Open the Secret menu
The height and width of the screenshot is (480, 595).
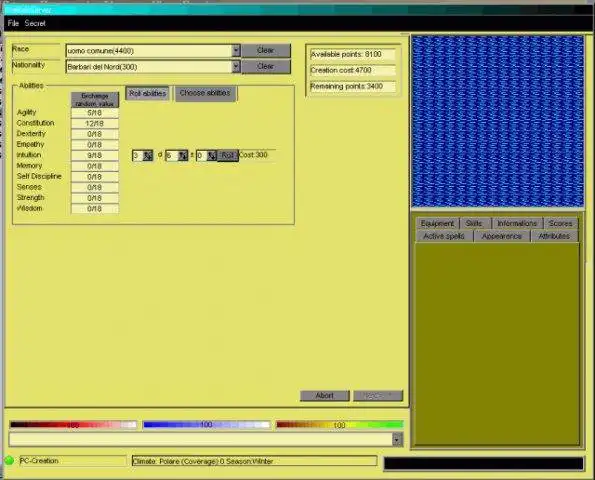35,24
